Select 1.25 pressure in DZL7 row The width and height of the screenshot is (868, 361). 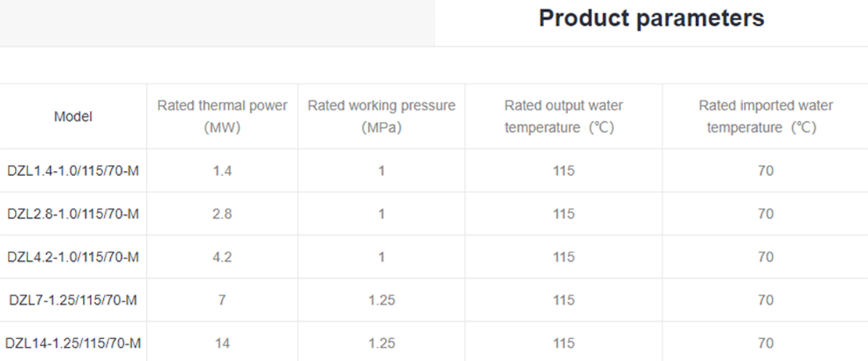381,300
